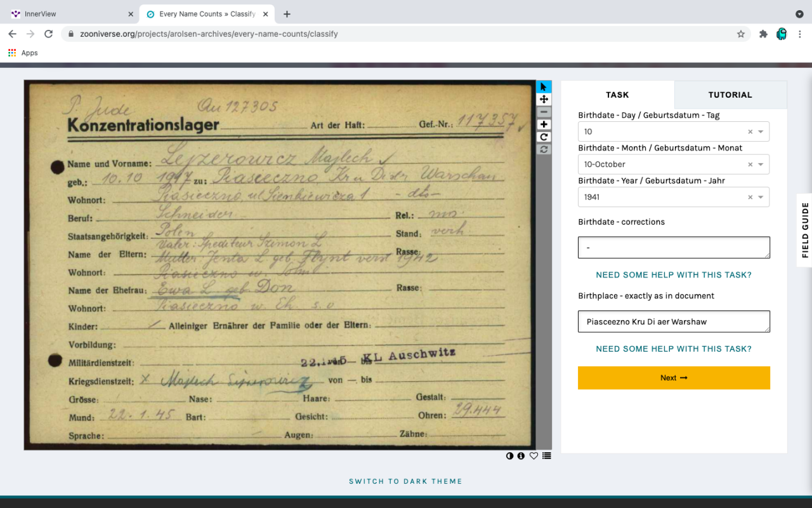The image size is (812, 508).
Task: Reset the image view
Action: [544, 150]
